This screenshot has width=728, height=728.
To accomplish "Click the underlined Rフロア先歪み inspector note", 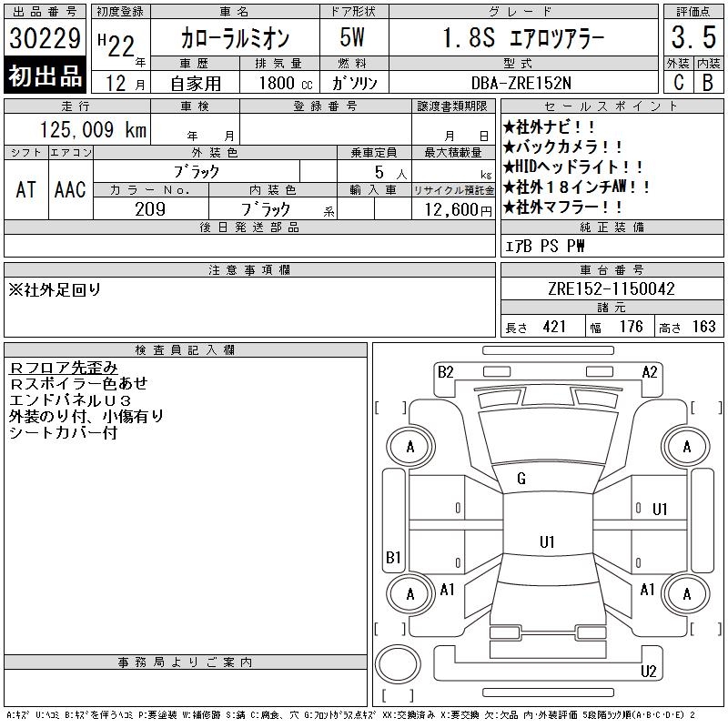I will [x=64, y=368].
